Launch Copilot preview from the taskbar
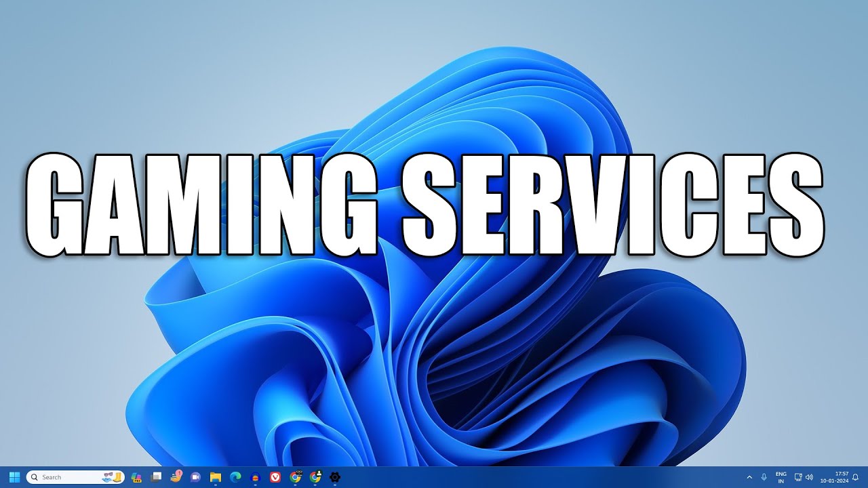868x488 pixels. [x=136, y=477]
